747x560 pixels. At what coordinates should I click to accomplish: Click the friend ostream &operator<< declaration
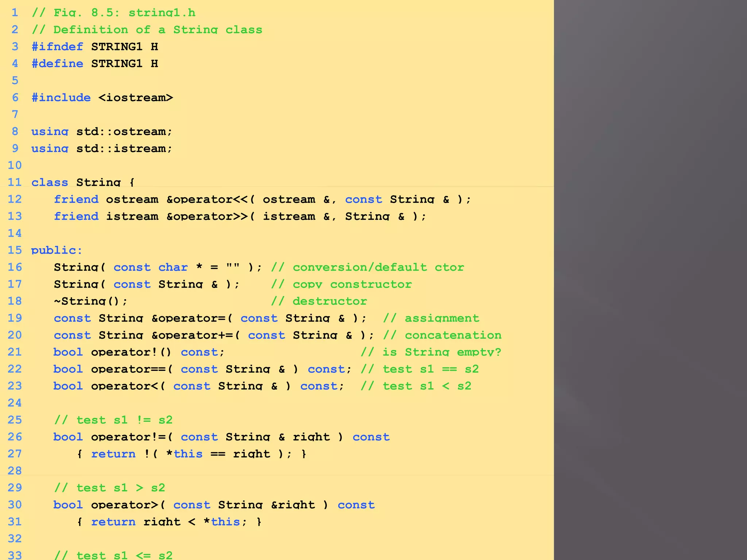[263, 199]
